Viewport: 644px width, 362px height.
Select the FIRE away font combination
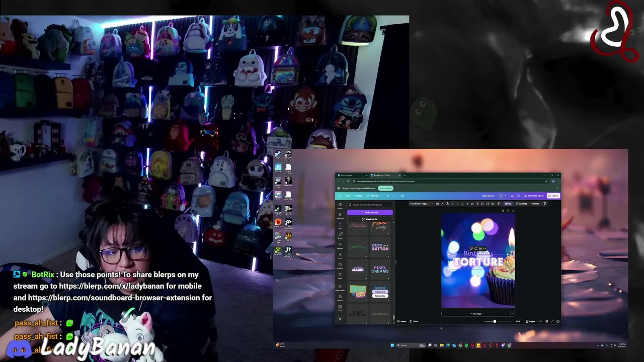pyautogui.click(x=380, y=228)
